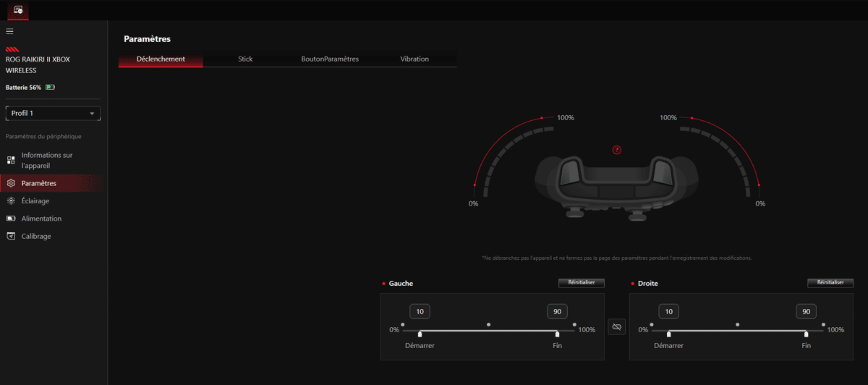868x385 pixels.
Task: Click the Gauche start value field 10
Action: pyautogui.click(x=420, y=312)
